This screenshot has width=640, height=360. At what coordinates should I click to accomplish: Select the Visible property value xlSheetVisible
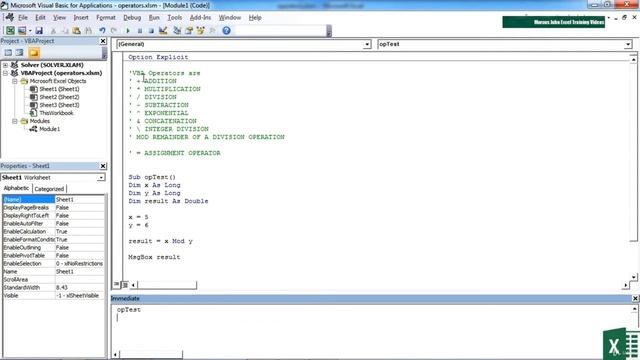[80, 296]
